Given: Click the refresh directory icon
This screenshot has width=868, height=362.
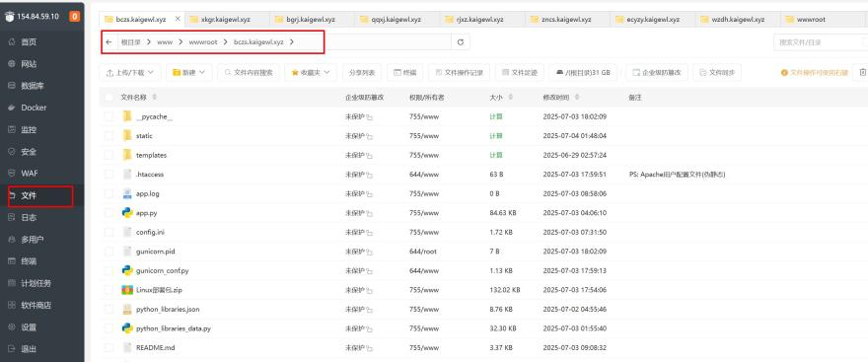Looking at the screenshot, I should (x=461, y=42).
